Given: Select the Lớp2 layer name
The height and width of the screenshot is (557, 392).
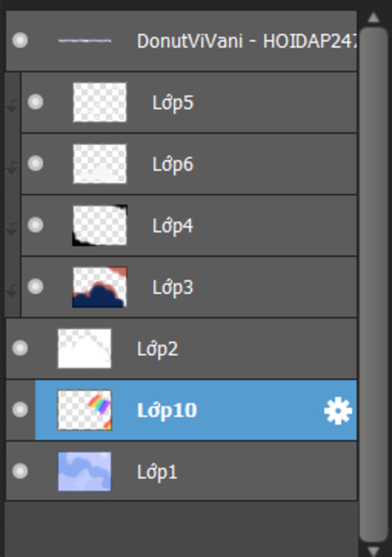Looking at the screenshot, I should pyautogui.click(x=157, y=349).
